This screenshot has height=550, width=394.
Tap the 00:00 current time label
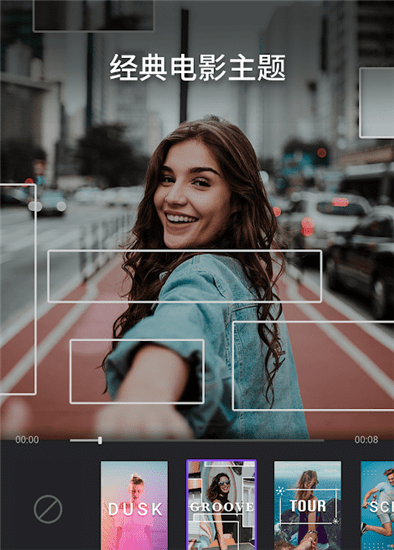[x=27, y=440]
